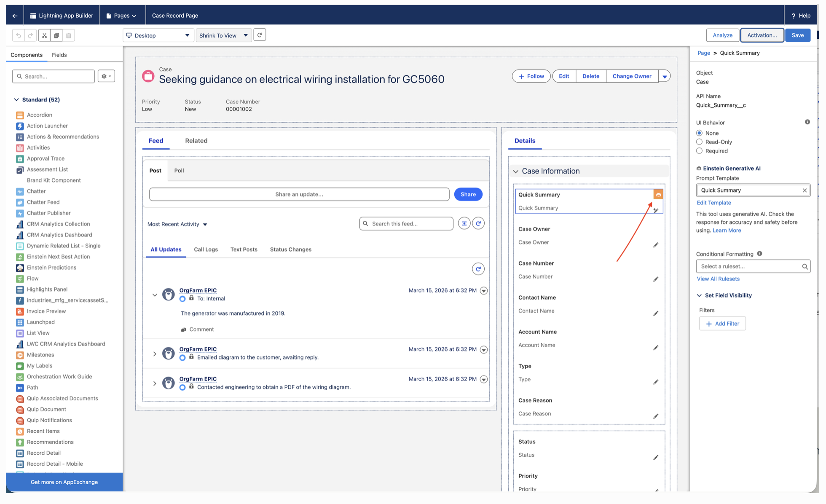Click the Add Filter button
Viewport: 826px width, 504px height.
(723, 324)
